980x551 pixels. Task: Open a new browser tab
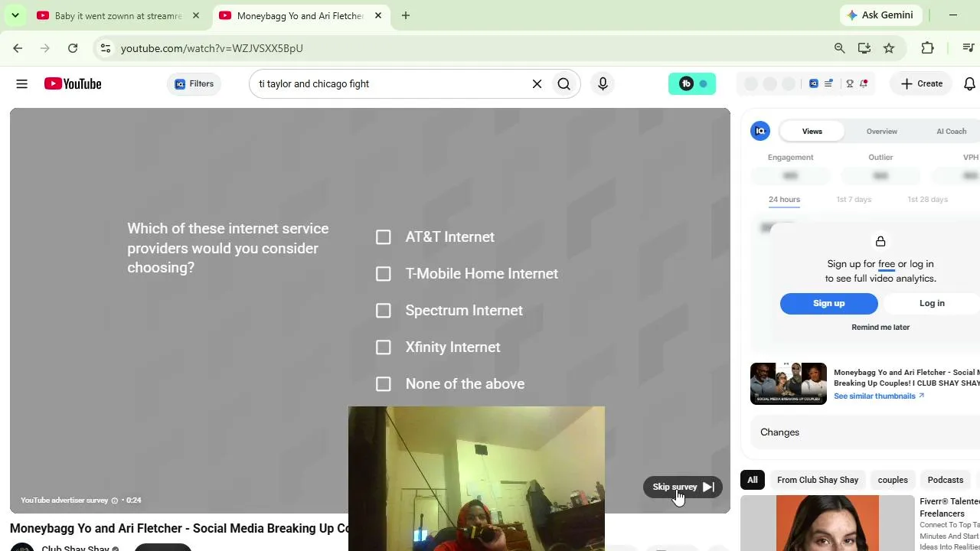click(x=406, y=15)
